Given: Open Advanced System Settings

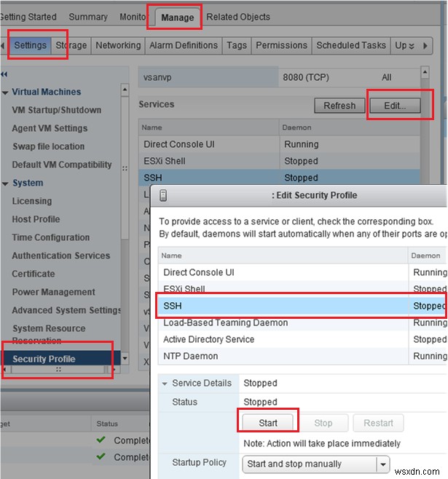Looking at the screenshot, I should (66, 310).
